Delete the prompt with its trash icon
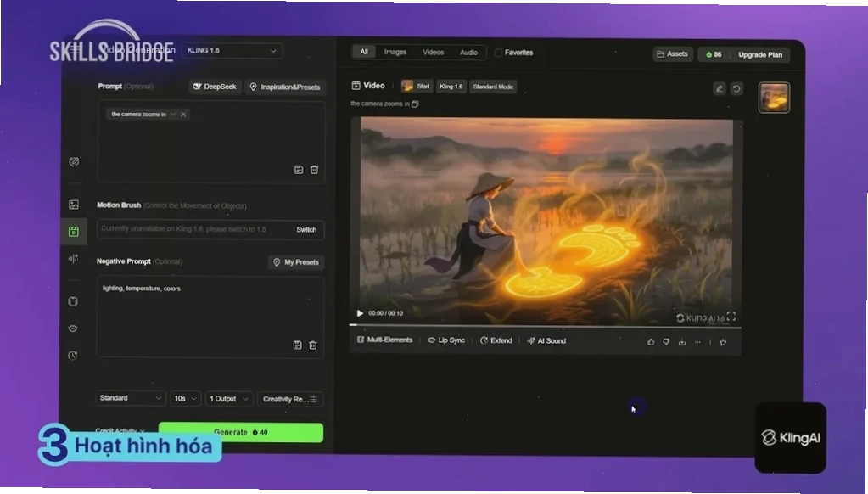This screenshot has width=868, height=494. pyautogui.click(x=314, y=170)
